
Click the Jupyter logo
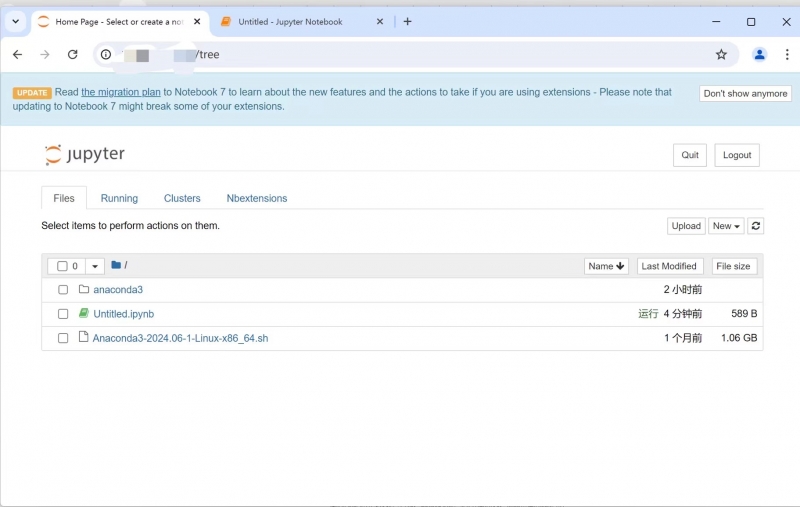pos(85,155)
